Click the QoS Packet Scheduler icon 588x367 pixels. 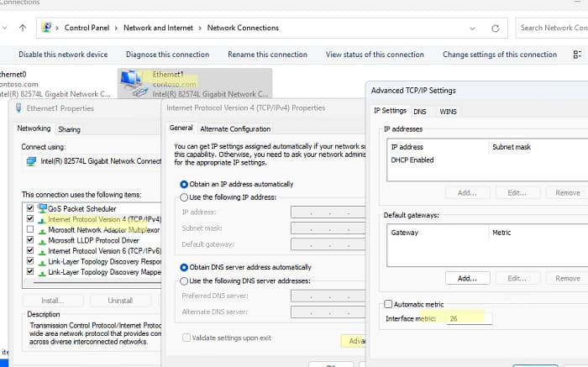pyautogui.click(x=43, y=208)
